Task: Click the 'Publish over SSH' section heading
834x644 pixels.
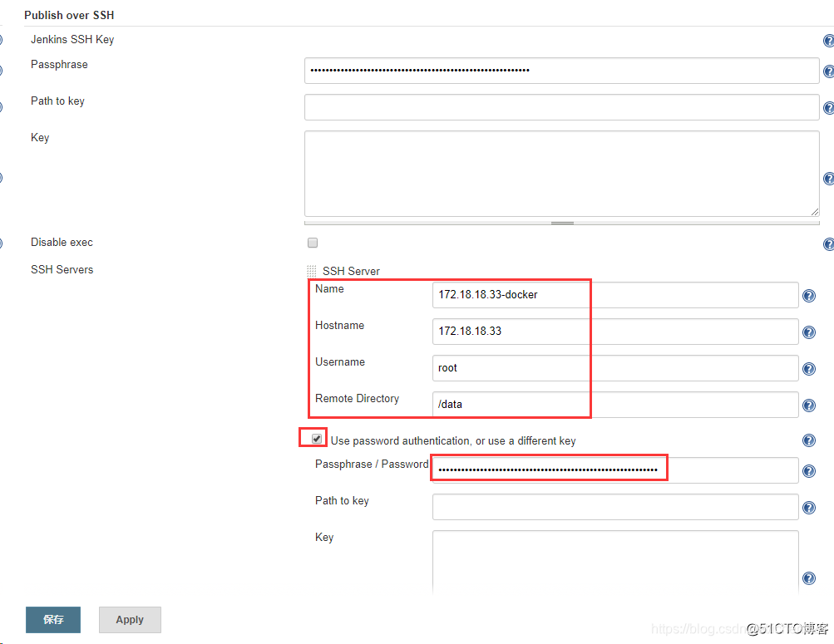Action: coord(69,15)
